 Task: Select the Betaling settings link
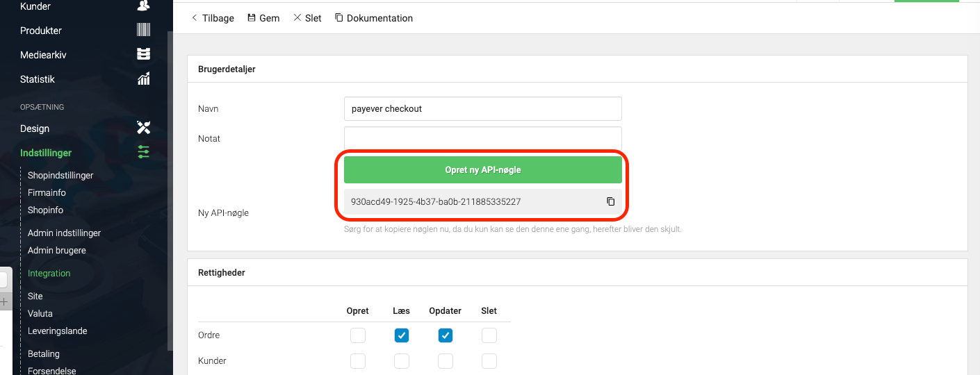pyautogui.click(x=44, y=354)
